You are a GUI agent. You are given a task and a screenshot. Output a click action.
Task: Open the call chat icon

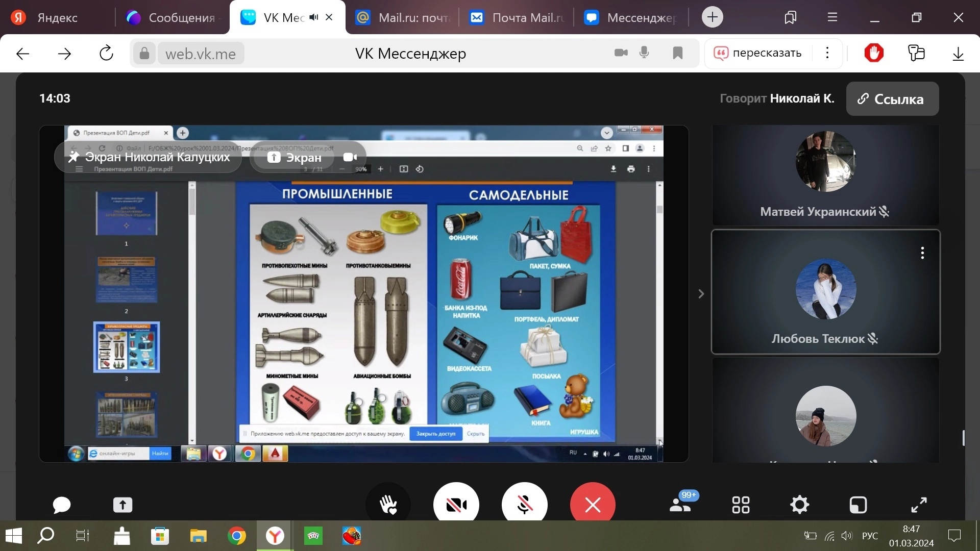(x=62, y=505)
